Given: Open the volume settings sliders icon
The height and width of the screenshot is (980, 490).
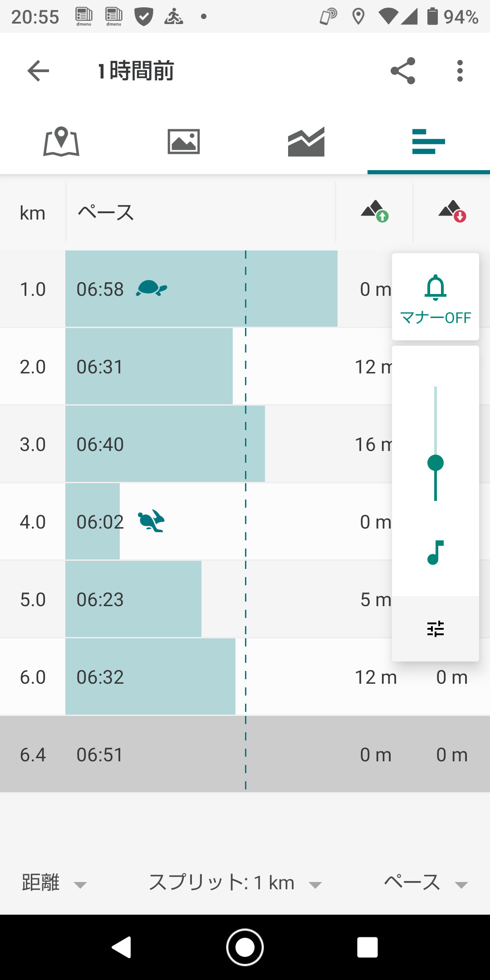Looking at the screenshot, I should pos(436,629).
